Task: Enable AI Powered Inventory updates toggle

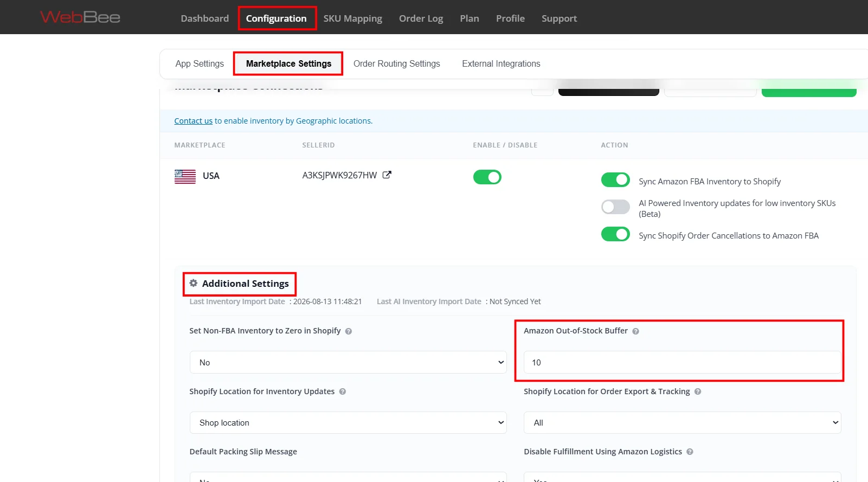Action: (615, 207)
